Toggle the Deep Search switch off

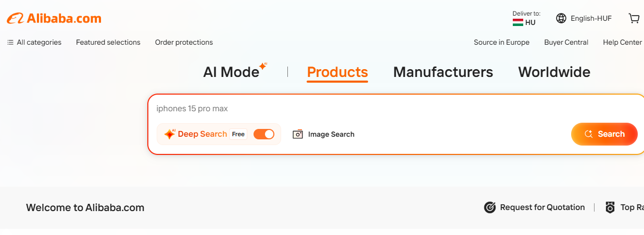point(263,134)
